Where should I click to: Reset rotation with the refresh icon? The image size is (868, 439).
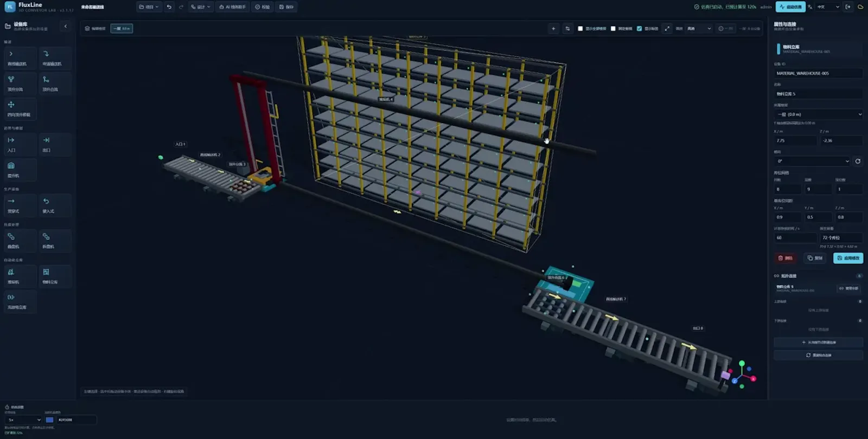click(858, 161)
